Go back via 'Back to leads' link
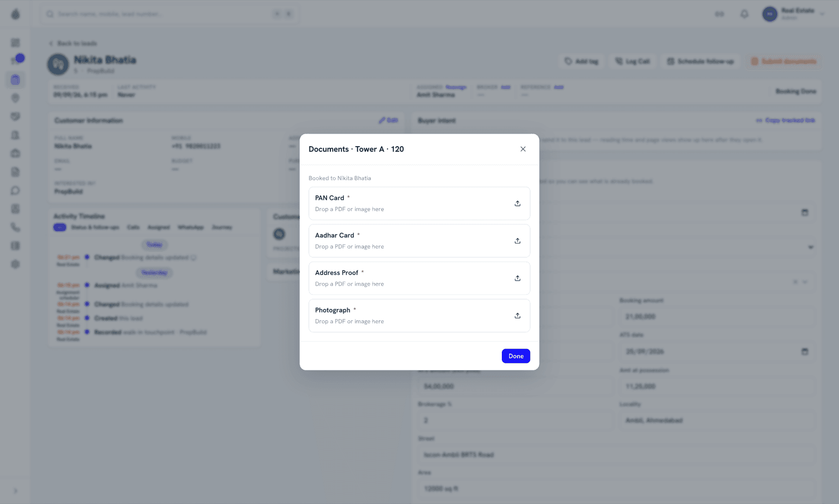Screen dimensions: 839x504 tap(73, 43)
